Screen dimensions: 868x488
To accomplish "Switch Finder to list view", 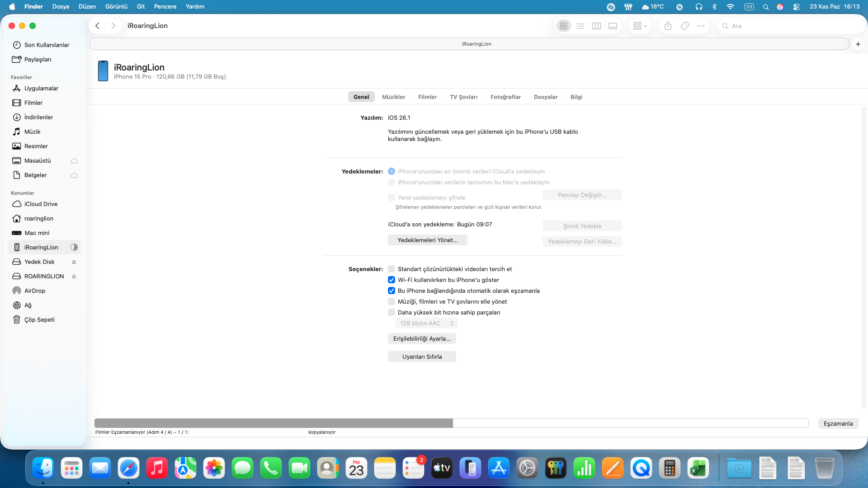I will tap(580, 26).
